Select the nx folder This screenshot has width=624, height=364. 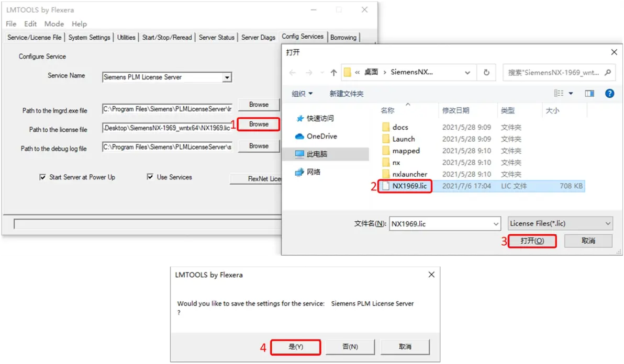tap(396, 163)
